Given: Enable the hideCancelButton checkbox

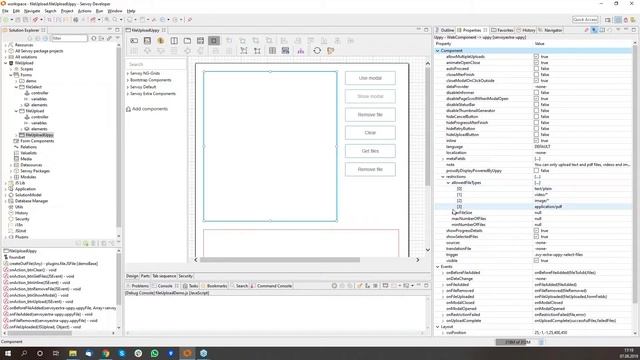Looking at the screenshot, I should click(536, 117).
